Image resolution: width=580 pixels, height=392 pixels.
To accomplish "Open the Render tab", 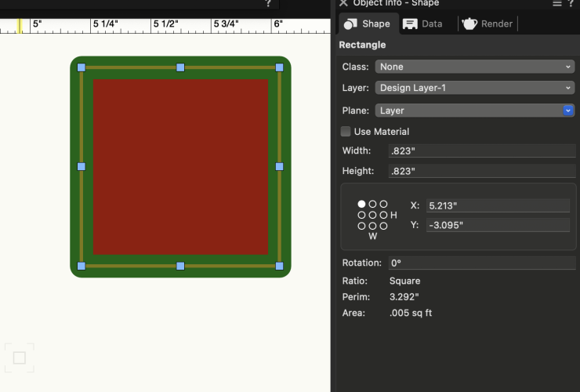I will [488, 24].
